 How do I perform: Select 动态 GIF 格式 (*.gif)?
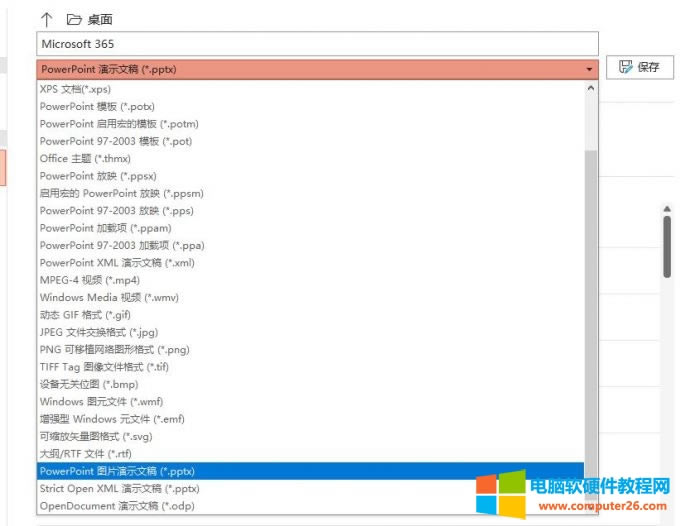click(86, 315)
